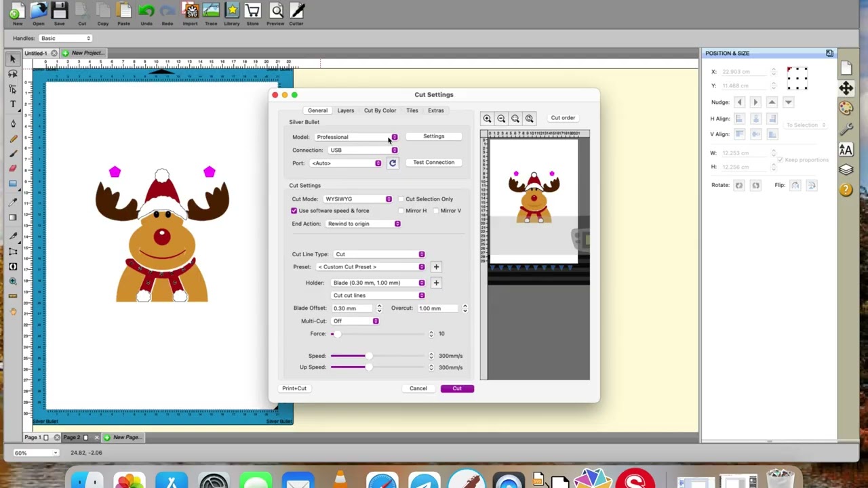Open End Action dropdown Rewind to origin
The width and height of the screenshot is (868, 488).
(x=363, y=224)
